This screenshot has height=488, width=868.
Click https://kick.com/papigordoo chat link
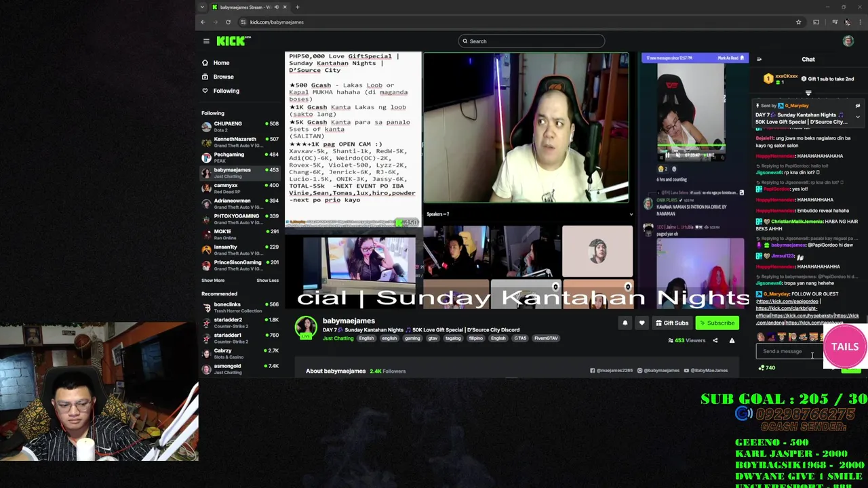pos(787,302)
